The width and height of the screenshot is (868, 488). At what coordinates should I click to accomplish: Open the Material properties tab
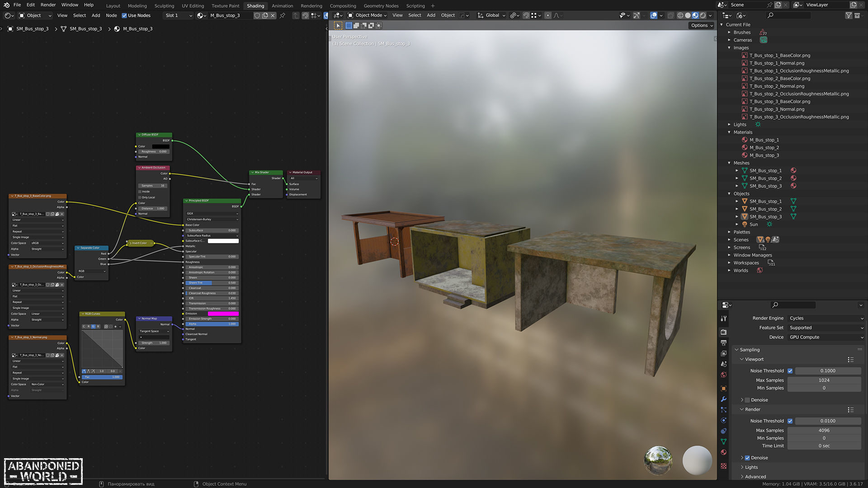[x=723, y=452]
